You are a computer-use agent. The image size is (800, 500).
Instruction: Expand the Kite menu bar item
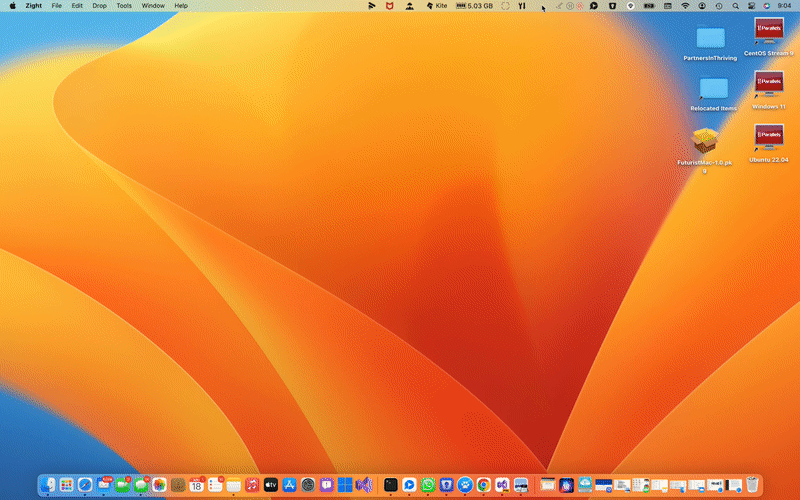[x=437, y=6]
